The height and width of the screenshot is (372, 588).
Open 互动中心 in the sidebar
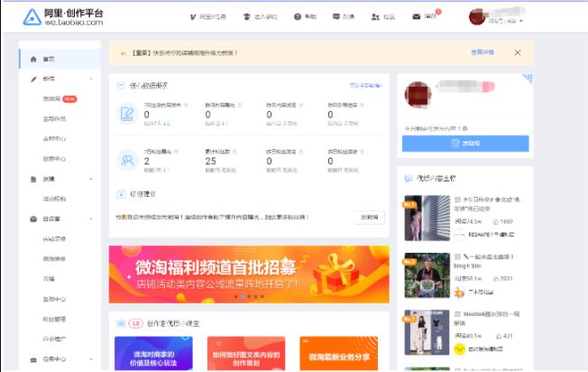[54, 299]
